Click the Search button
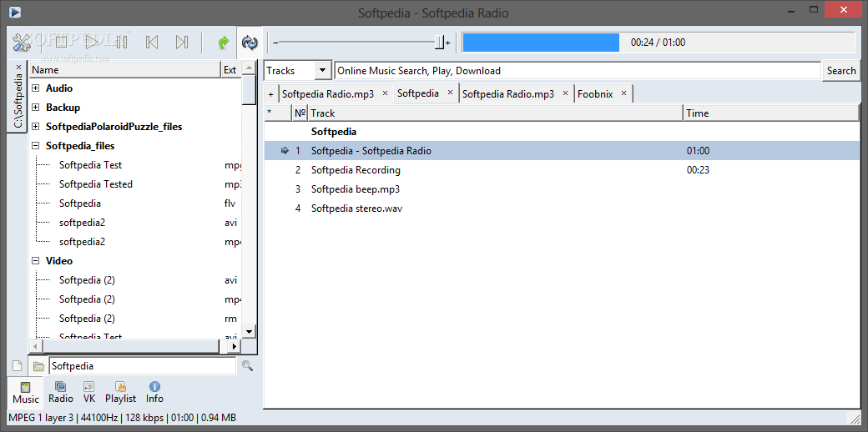Image resolution: width=868 pixels, height=432 pixels. pyautogui.click(x=841, y=71)
